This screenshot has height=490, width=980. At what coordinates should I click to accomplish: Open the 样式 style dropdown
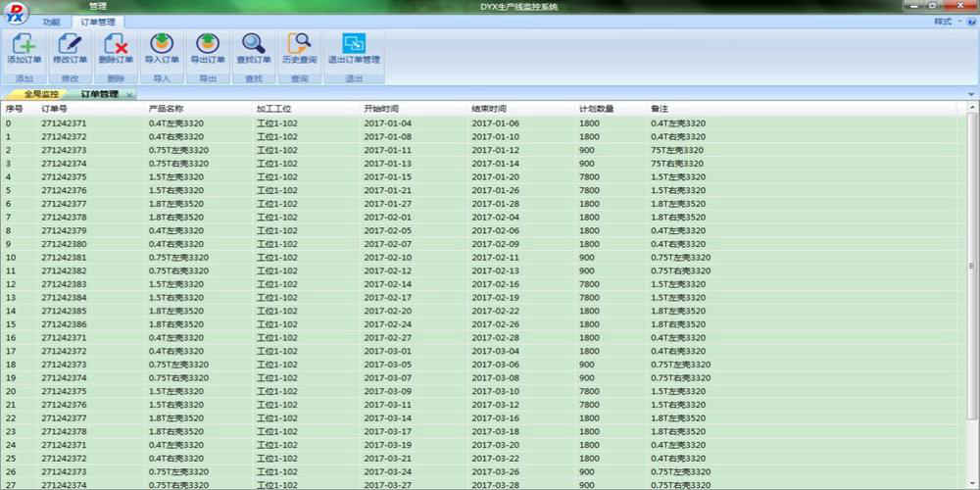[947, 22]
